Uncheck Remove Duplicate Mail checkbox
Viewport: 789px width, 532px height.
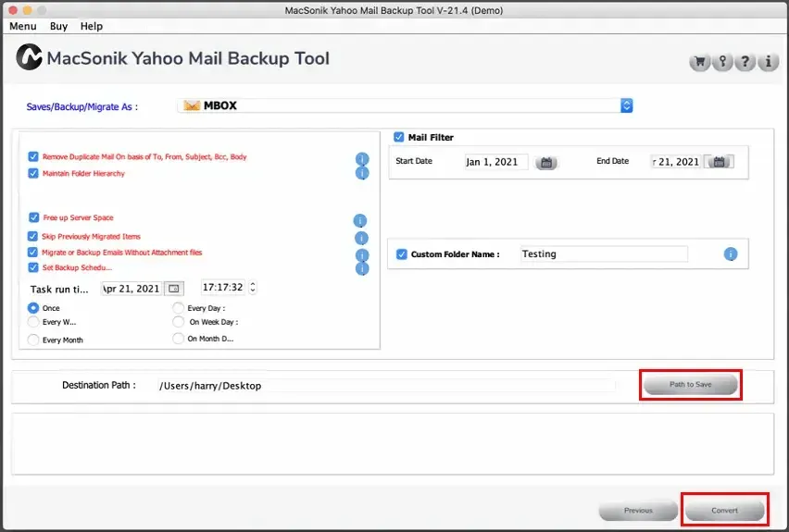[x=33, y=156]
